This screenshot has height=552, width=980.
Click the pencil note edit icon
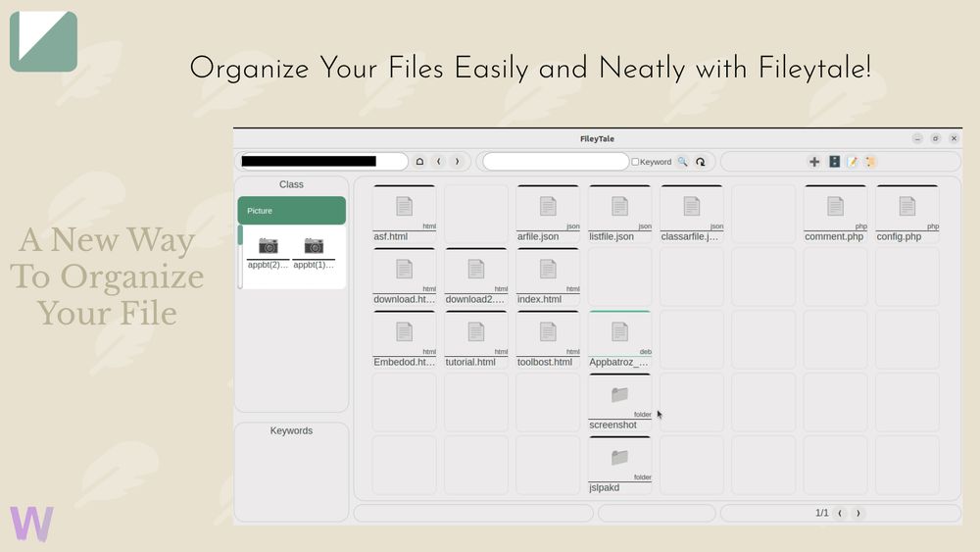click(852, 162)
